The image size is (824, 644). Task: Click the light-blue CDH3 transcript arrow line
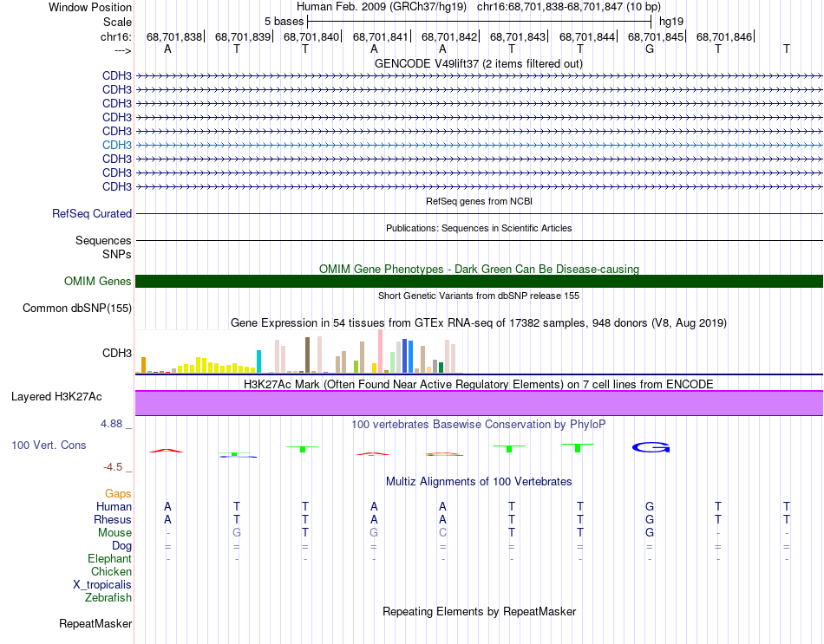480,145
